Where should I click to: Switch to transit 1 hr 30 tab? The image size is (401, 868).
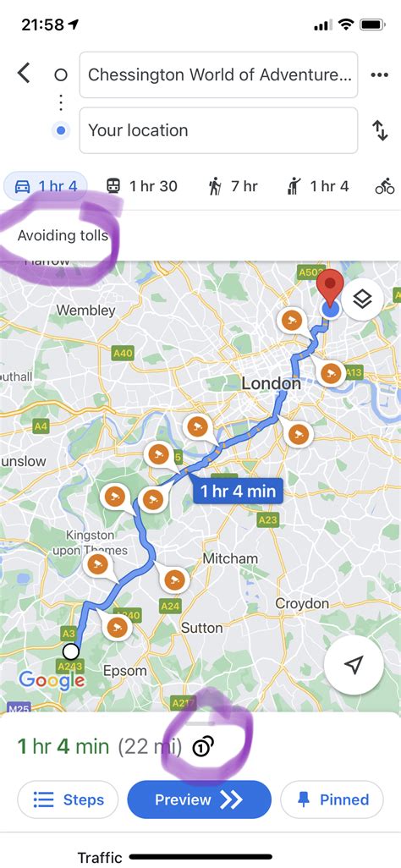(x=142, y=187)
